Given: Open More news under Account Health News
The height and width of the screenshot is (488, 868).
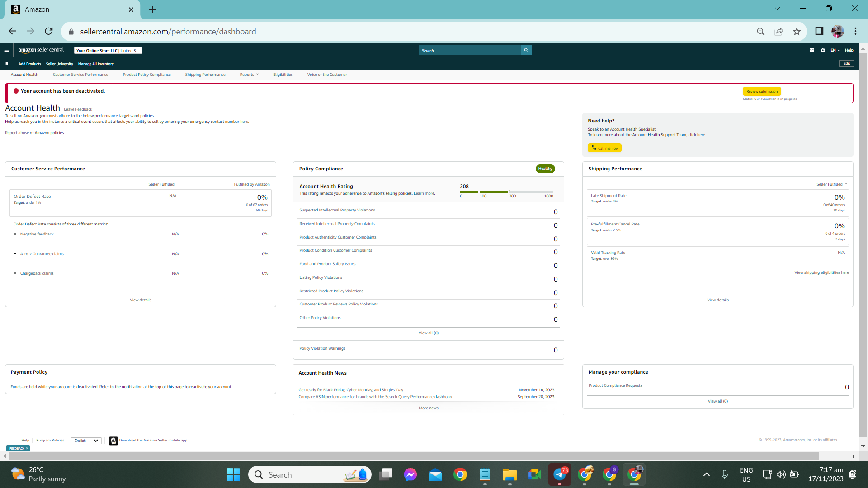Looking at the screenshot, I should click(x=429, y=408).
